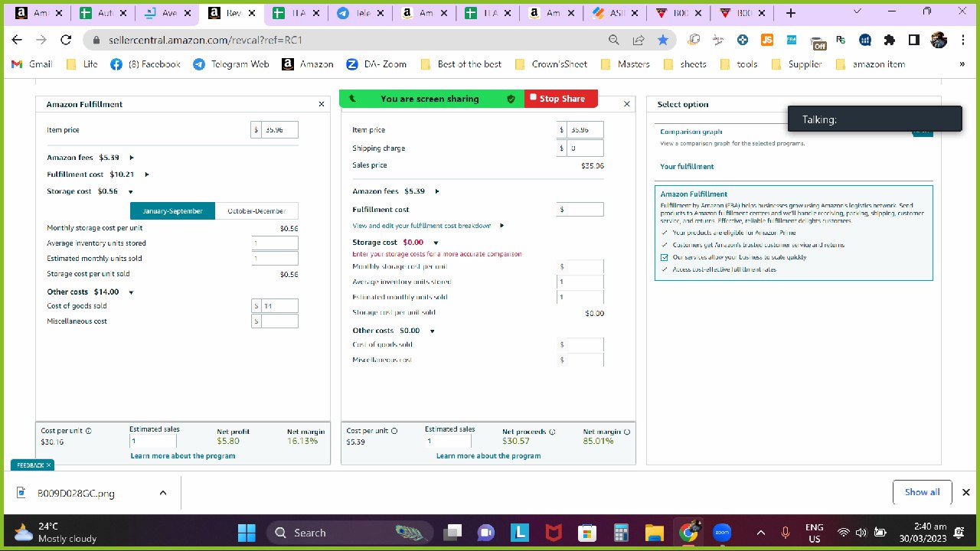Select the October-December storage period
This screenshot has height=551, width=980.
tap(256, 211)
